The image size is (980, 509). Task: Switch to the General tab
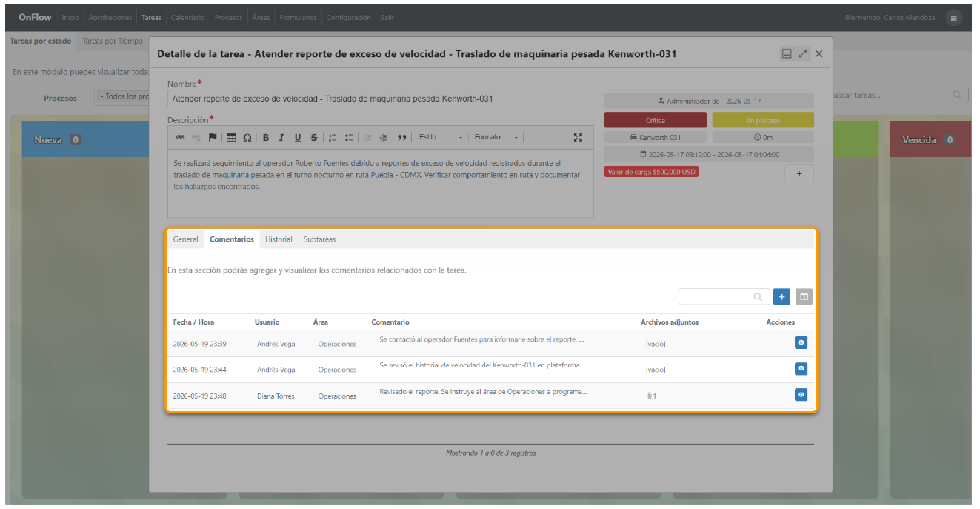pyautogui.click(x=186, y=239)
